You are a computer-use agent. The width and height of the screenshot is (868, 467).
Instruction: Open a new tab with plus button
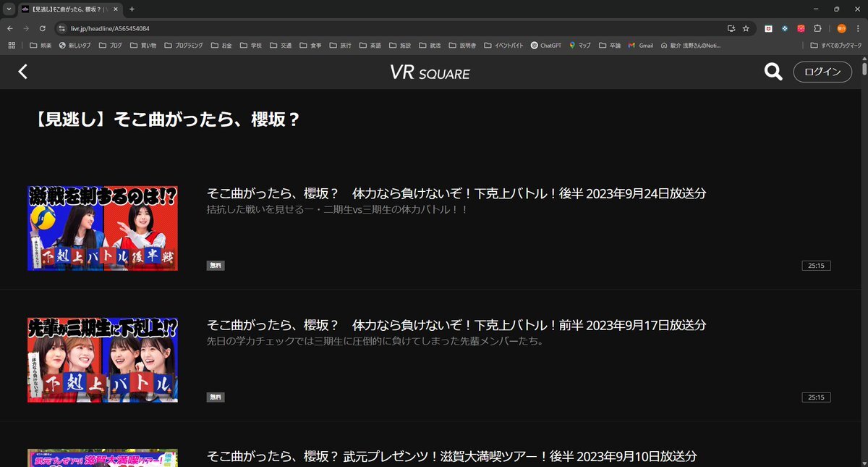tap(132, 9)
